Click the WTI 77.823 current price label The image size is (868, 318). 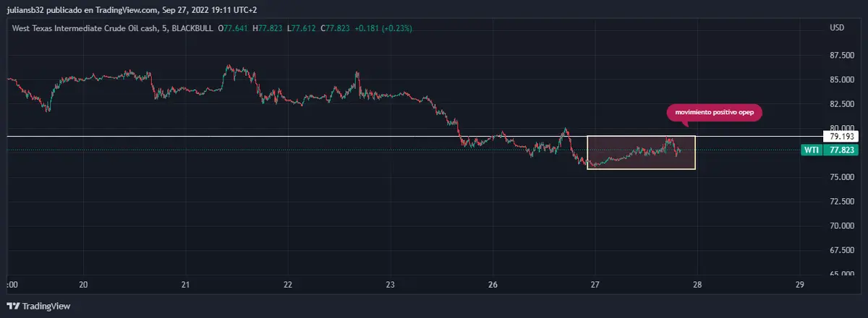pos(830,150)
